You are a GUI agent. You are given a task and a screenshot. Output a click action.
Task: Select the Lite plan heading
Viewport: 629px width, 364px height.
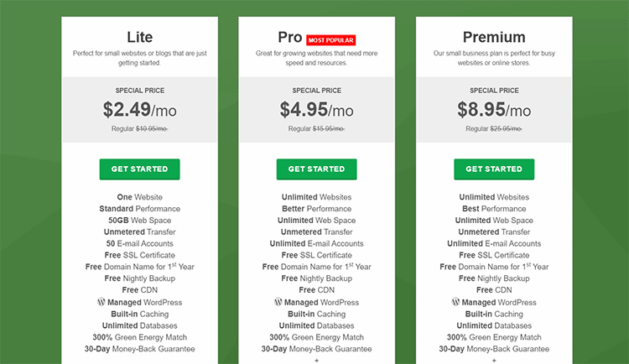[x=139, y=38]
